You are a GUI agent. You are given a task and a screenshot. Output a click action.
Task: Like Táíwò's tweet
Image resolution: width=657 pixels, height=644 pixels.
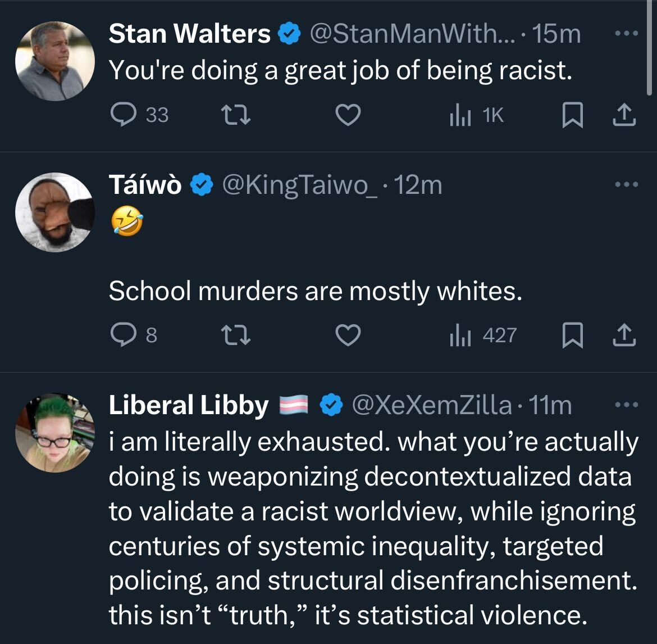click(348, 335)
